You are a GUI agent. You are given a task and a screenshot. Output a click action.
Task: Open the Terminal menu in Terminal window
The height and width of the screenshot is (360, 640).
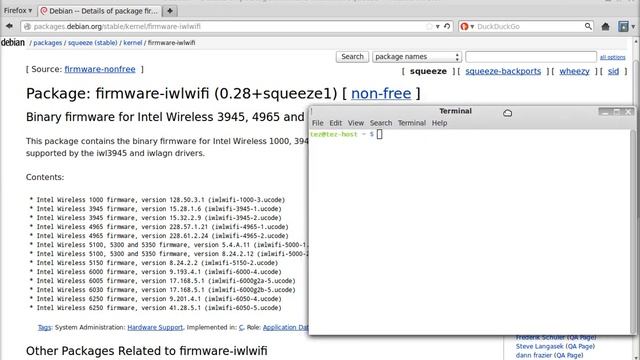pyautogui.click(x=412, y=123)
